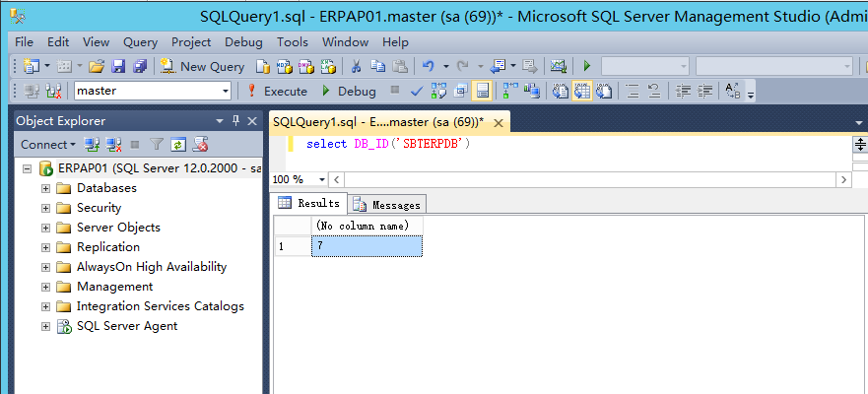Image resolution: width=868 pixels, height=394 pixels.
Task: Switch to the Messages tab
Action: pyautogui.click(x=387, y=205)
